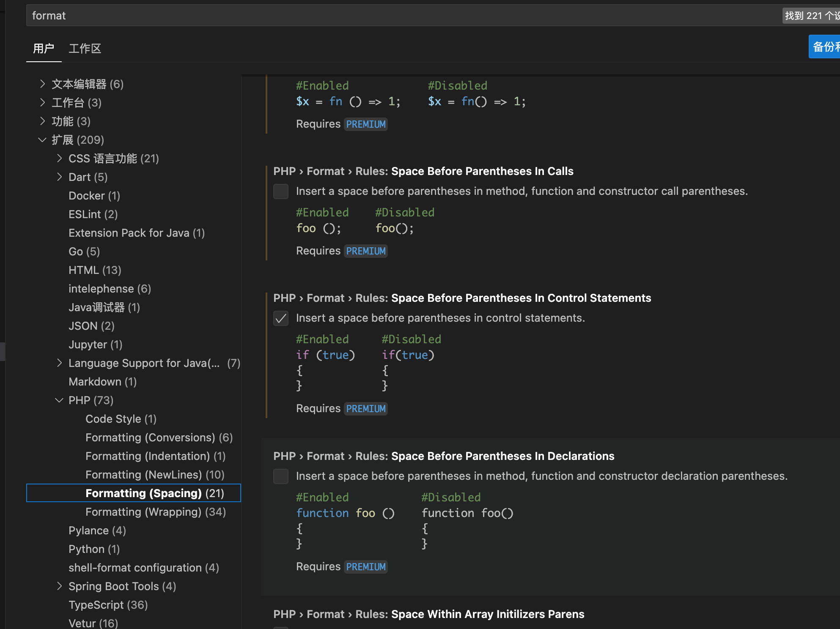Check Space Before Parentheses In Declarations box
Screen dimensions: 840x629
click(x=281, y=476)
